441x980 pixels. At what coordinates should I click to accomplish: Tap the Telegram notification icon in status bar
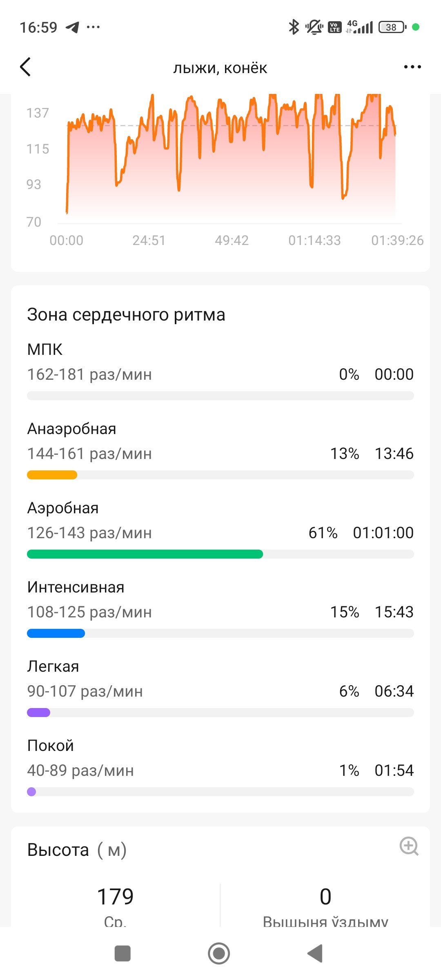[x=72, y=27]
